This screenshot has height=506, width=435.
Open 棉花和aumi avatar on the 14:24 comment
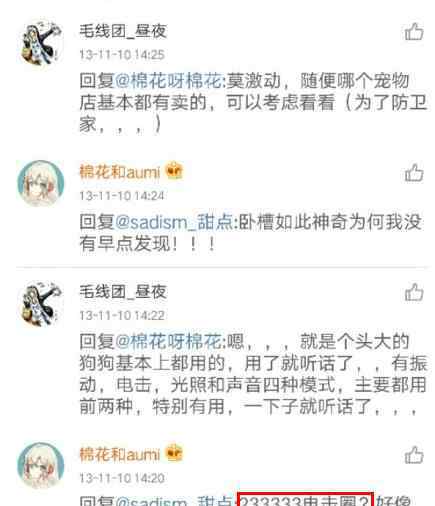point(40,183)
